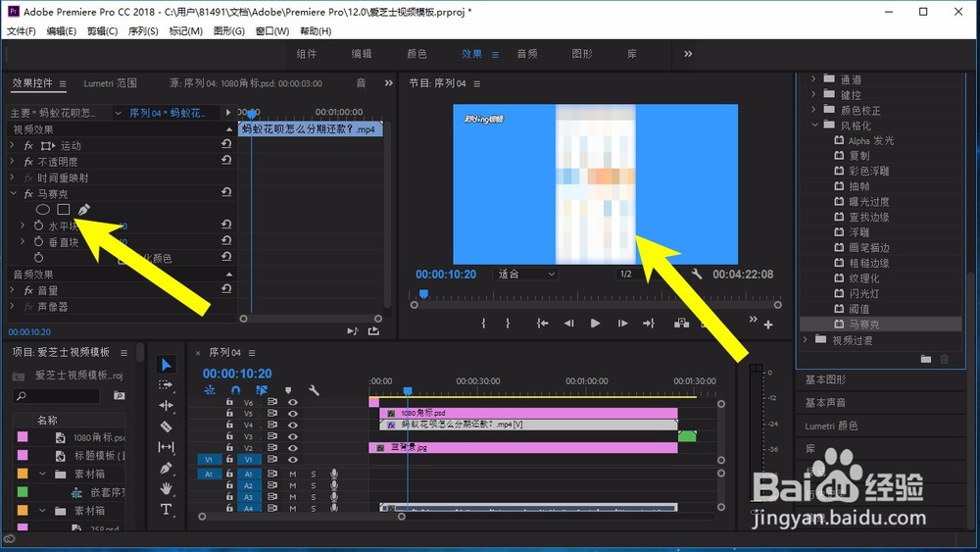
Task: Toggle linked selection in timeline
Action: [x=262, y=390]
